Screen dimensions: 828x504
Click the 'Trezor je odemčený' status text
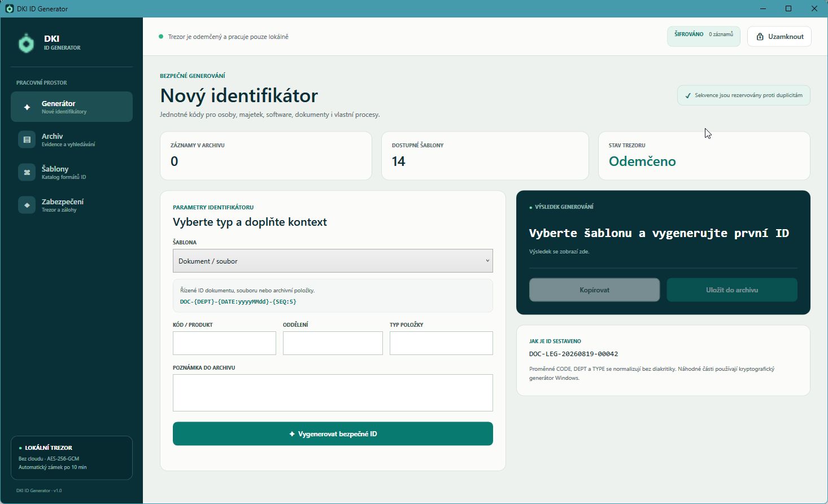(228, 37)
